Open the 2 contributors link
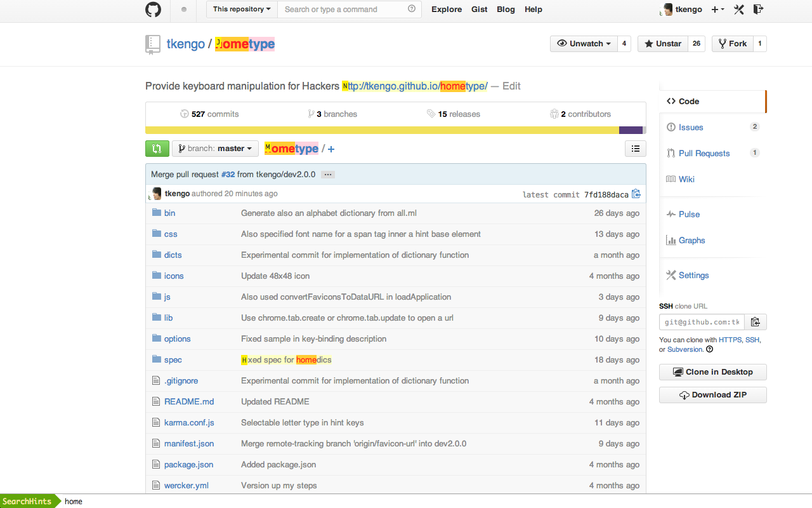 pyautogui.click(x=580, y=114)
